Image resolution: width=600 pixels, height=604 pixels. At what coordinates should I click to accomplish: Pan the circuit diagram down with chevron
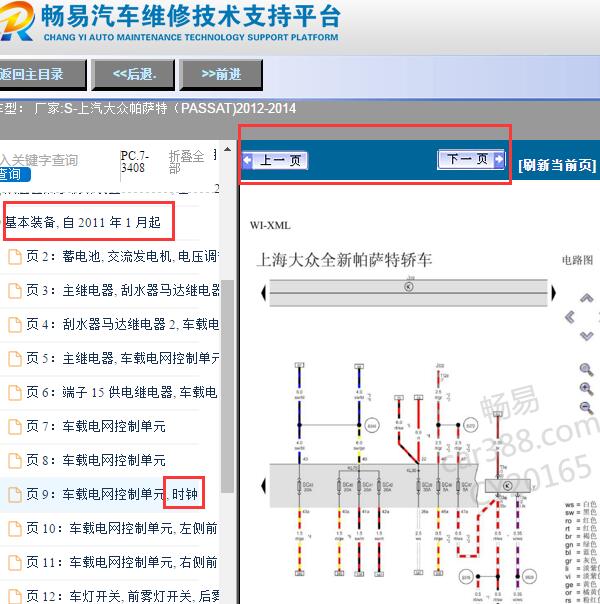(x=586, y=336)
